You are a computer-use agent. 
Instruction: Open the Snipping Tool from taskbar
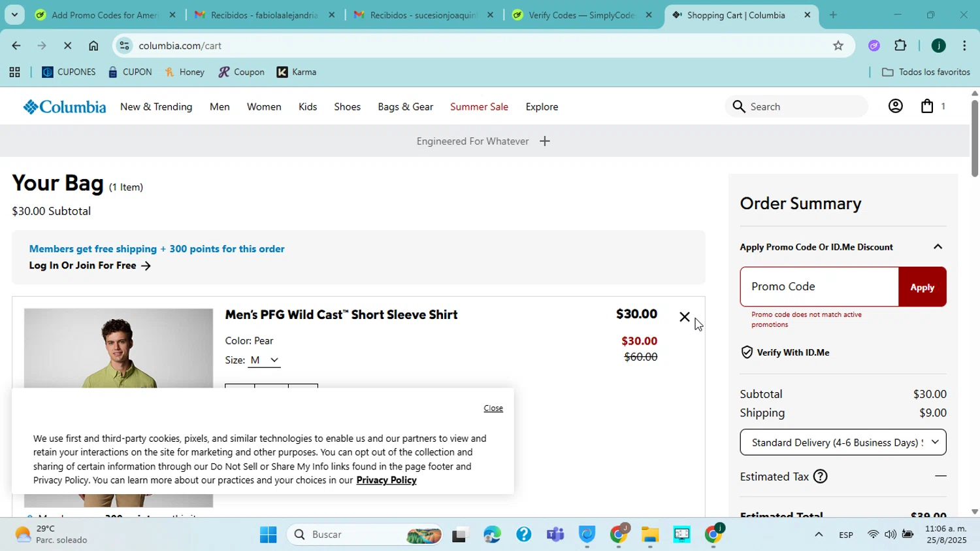[681, 535]
